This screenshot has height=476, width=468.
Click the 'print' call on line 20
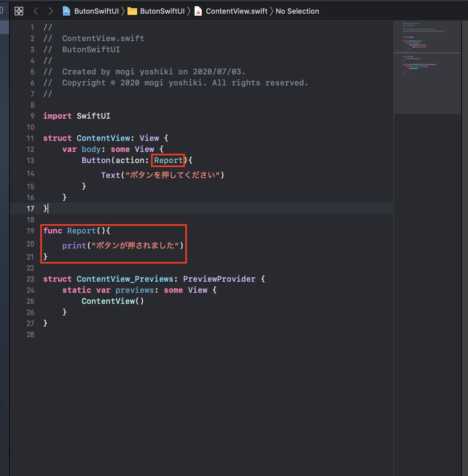[74, 245]
